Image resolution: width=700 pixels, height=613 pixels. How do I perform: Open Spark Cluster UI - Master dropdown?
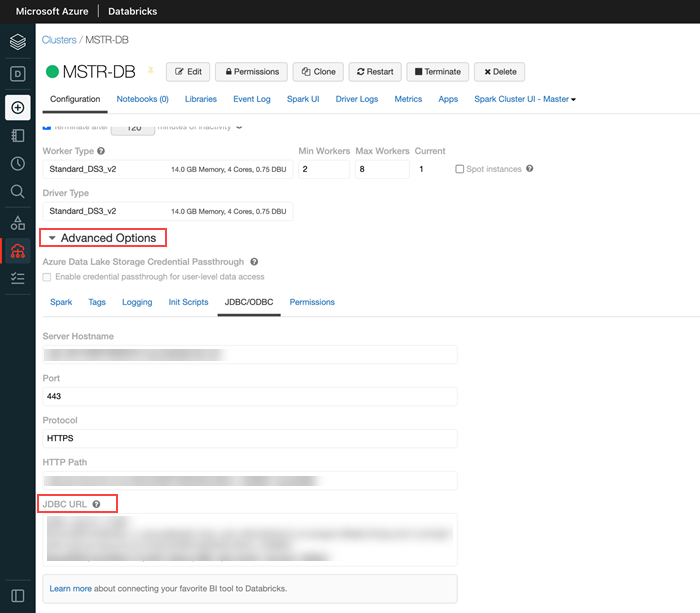click(x=525, y=99)
